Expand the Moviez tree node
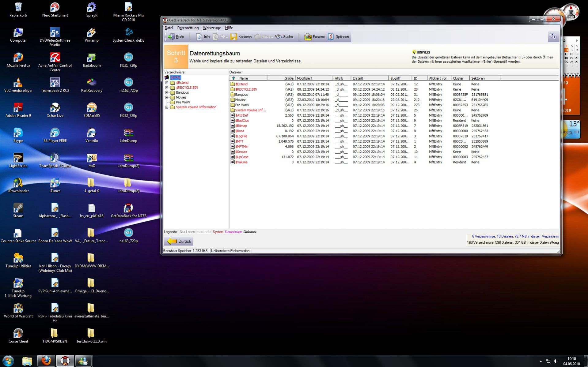 coord(167,97)
